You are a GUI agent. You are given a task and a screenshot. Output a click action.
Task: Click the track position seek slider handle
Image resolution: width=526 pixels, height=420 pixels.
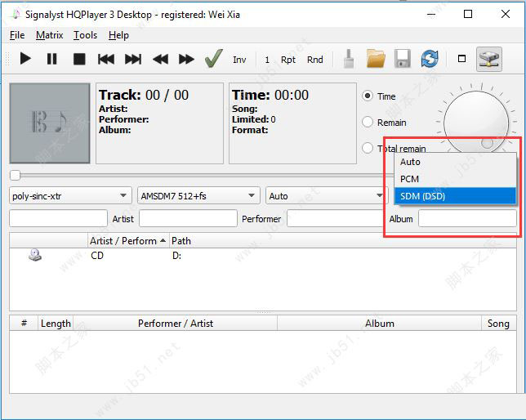(15, 175)
